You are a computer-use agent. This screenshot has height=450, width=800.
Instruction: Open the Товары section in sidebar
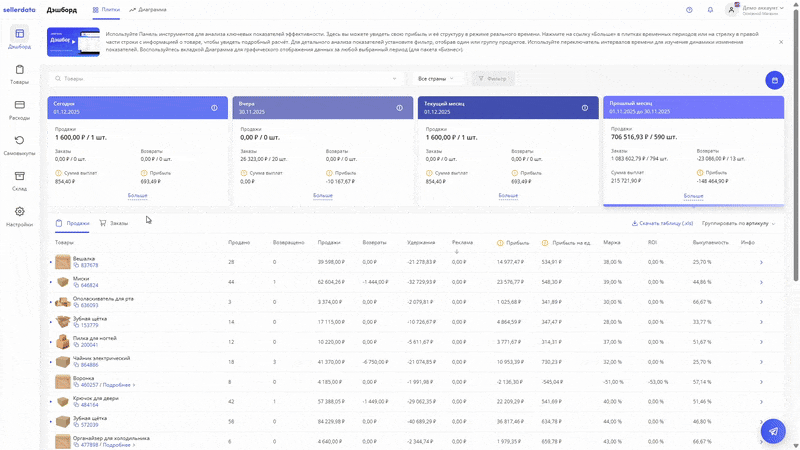pyautogui.click(x=19, y=75)
